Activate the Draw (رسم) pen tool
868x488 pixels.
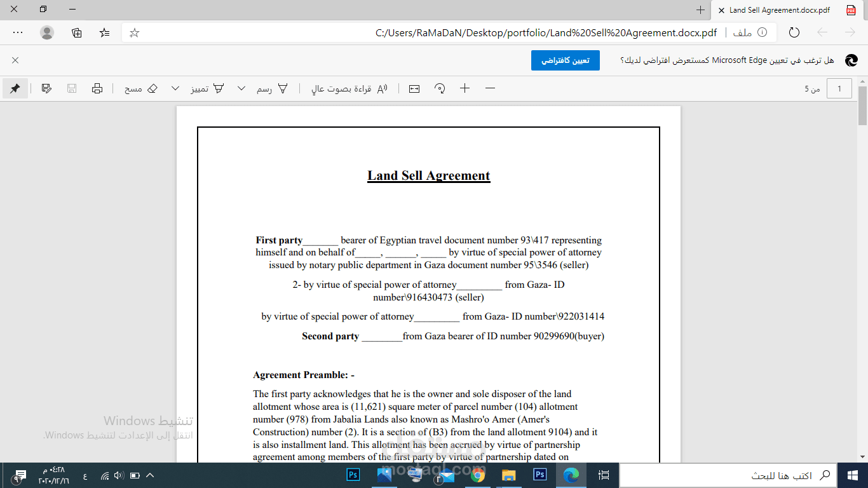[273, 88]
